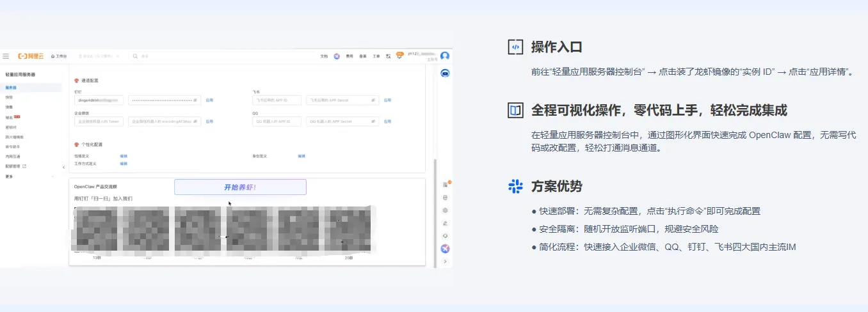
Task: Expand the right rail bottom chevron
Action: (446, 261)
